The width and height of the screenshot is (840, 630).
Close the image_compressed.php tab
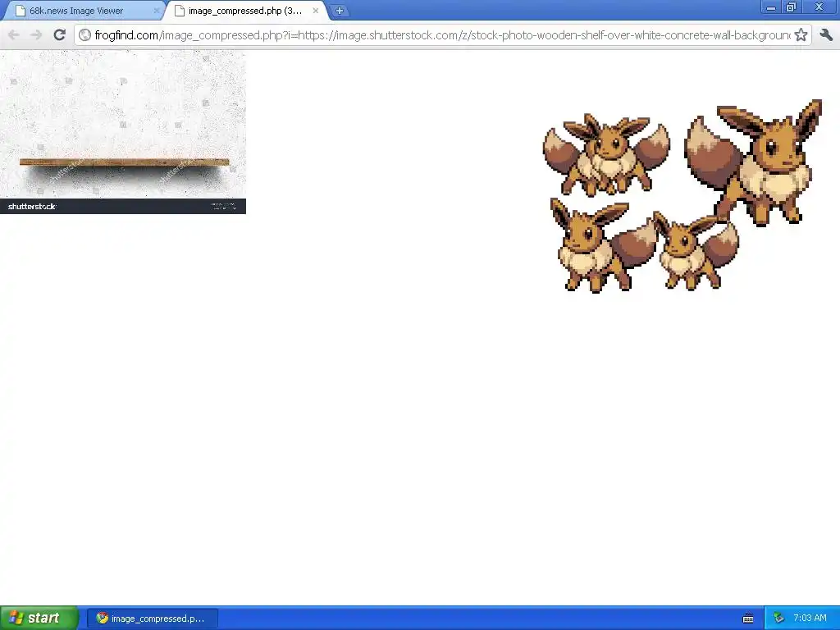316,11
